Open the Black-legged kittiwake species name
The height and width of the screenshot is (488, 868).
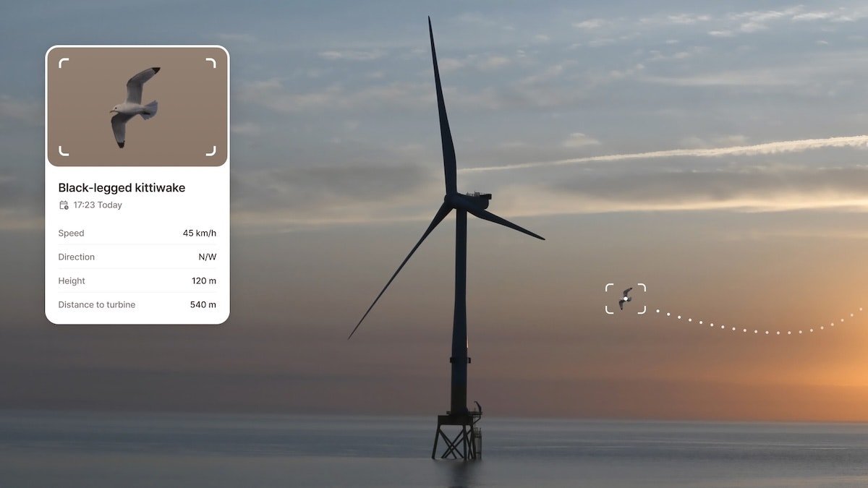point(122,187)
